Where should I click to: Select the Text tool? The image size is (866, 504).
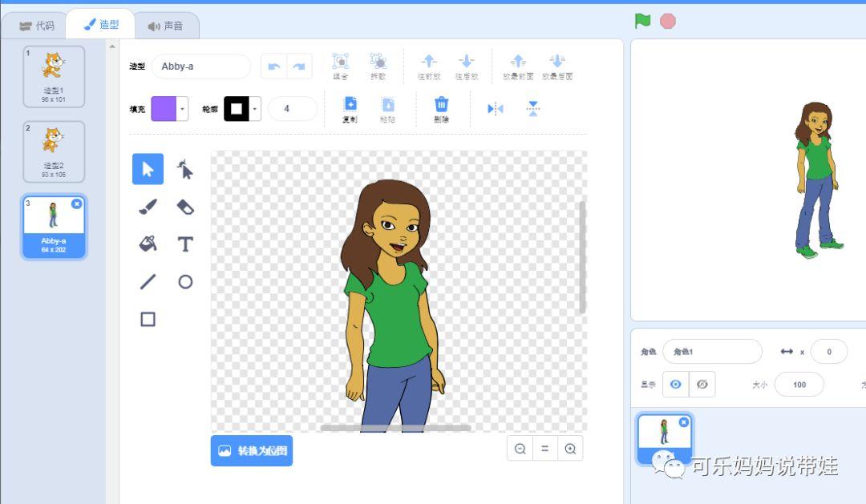coord(185,244)
